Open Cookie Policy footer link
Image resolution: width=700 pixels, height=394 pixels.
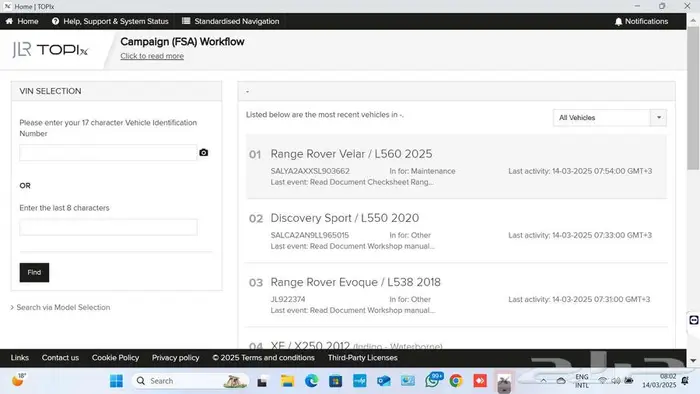115,358
